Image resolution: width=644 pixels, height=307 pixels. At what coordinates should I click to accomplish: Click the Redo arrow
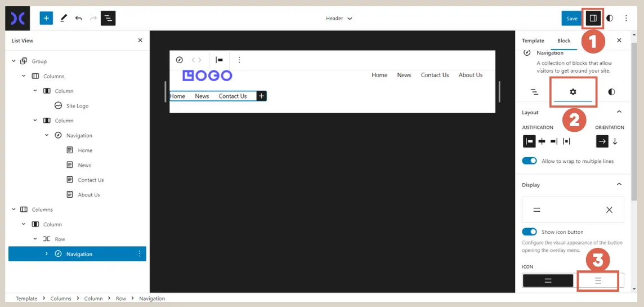(93, 18)
